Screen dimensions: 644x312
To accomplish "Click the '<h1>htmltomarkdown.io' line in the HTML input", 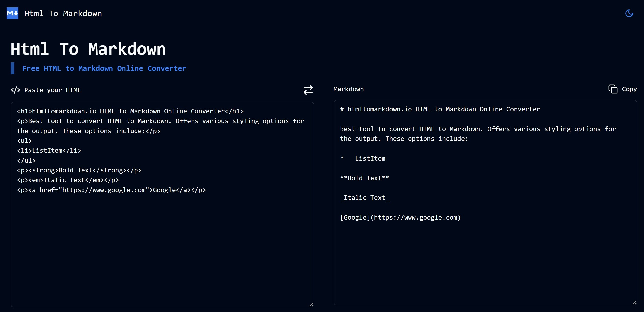I will coord(130,111).
